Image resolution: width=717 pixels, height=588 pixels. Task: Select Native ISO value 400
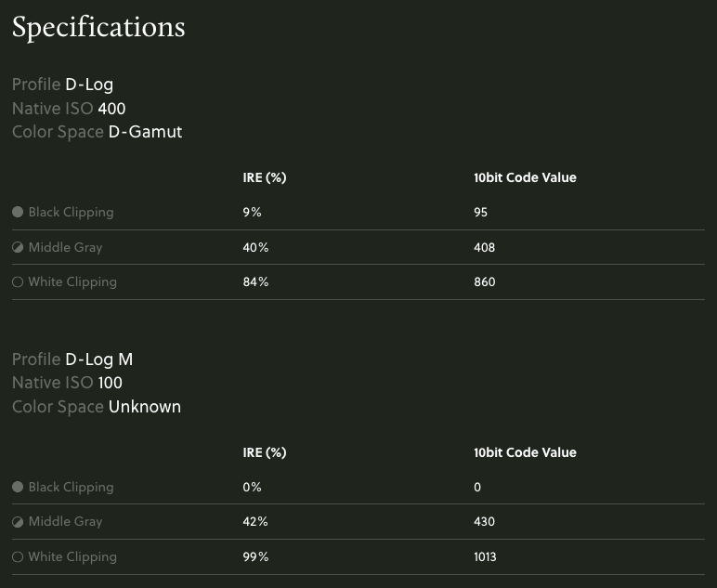(111, 109)
